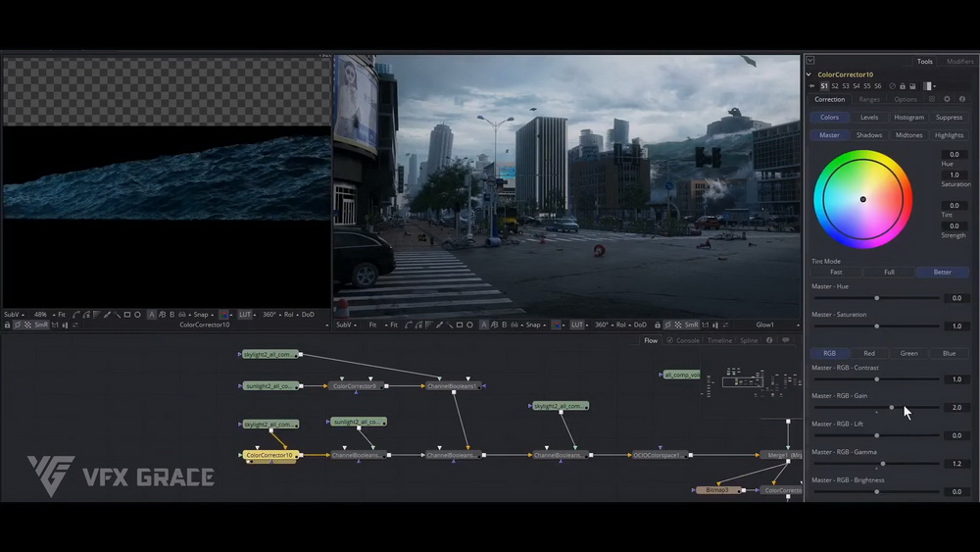This screenshot has height=552, width=980.
Task: Select B buffer in left viewer toolbar
Action: pos(172,315)
